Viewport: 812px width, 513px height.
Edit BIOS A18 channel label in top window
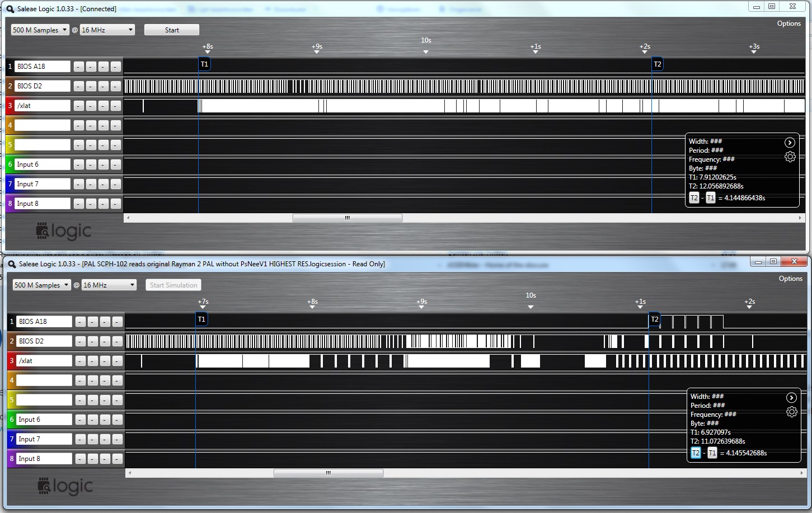pos(43,67)
